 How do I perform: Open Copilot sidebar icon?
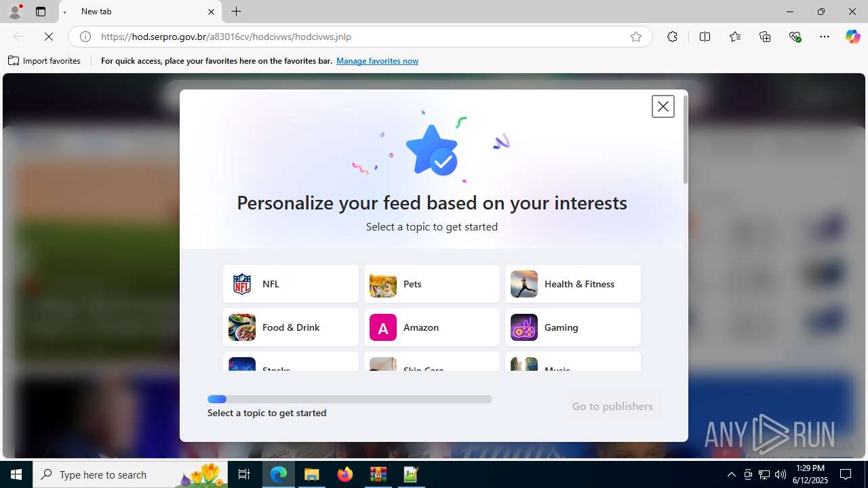852,37
